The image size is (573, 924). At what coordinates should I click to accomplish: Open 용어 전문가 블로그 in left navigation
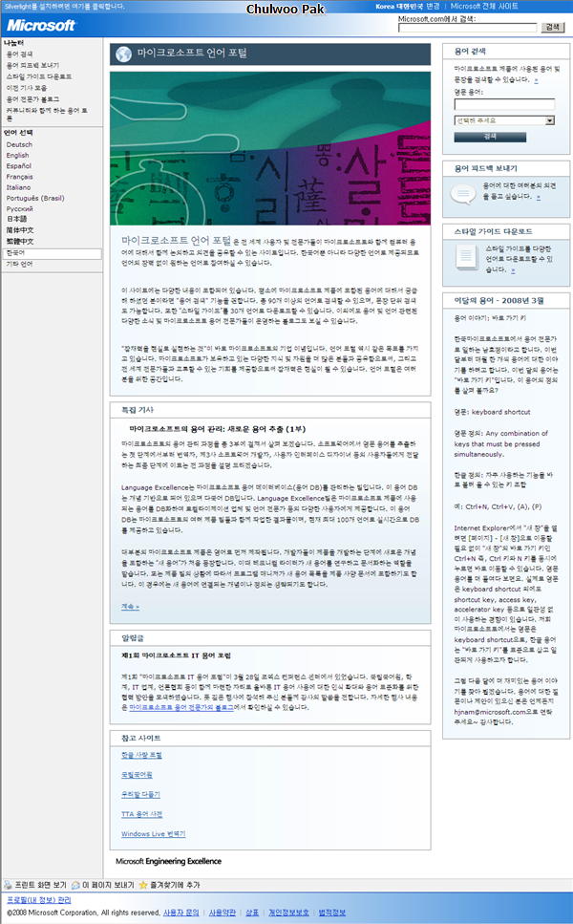(32, 99)
